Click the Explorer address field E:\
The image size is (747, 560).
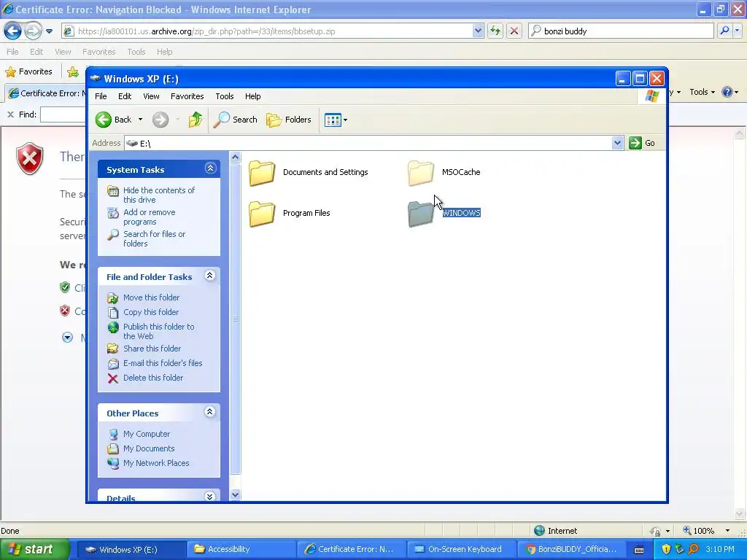click(x=374, y=143)
